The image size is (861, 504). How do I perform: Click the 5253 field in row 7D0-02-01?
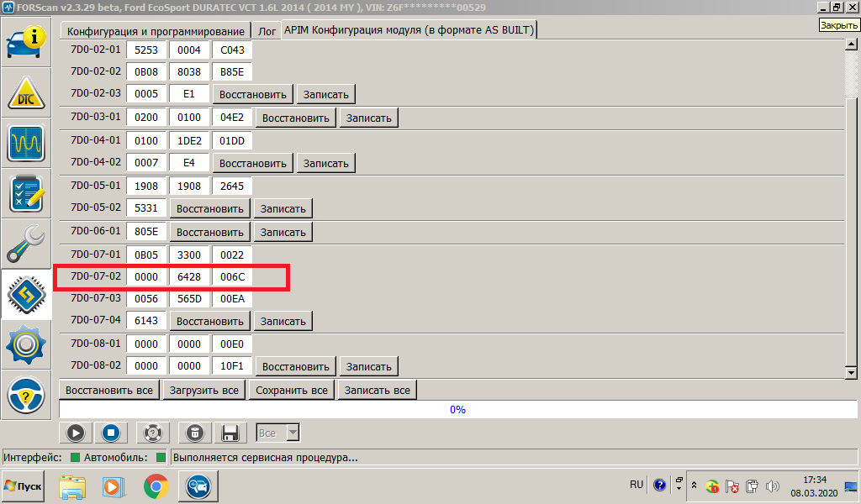[x=146, y=50]
